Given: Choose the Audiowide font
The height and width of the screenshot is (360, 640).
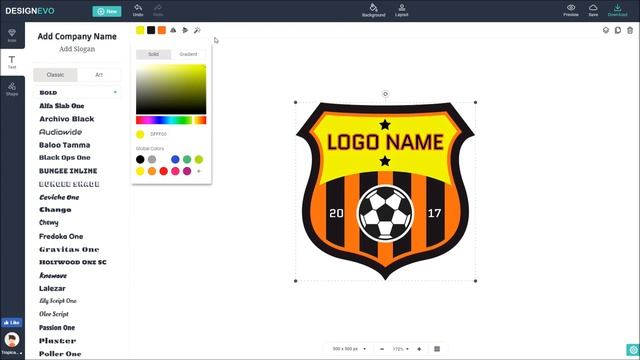Looking at the screenshot, I should pyautogui.click(x=60, y=132).
